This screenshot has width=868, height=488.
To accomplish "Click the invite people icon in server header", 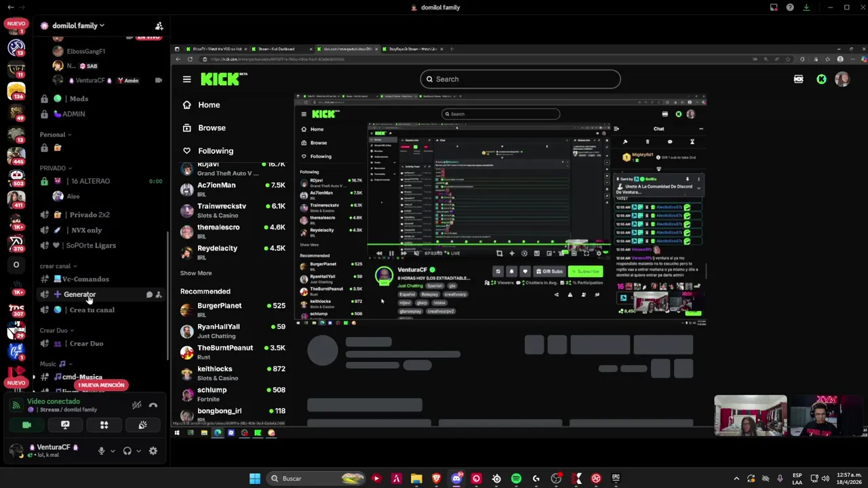I will 159,26.
